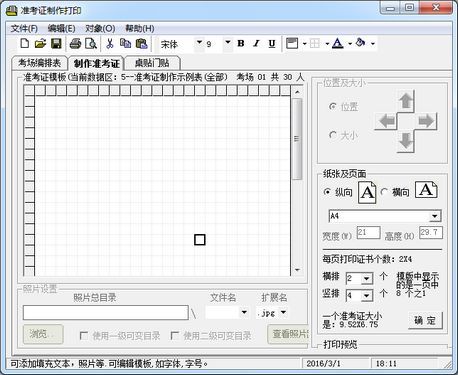This screenshot has height=375, width=458.
Task: Click the fill color bucket icon
Action: pyautogui.click(x=360, y=43)
